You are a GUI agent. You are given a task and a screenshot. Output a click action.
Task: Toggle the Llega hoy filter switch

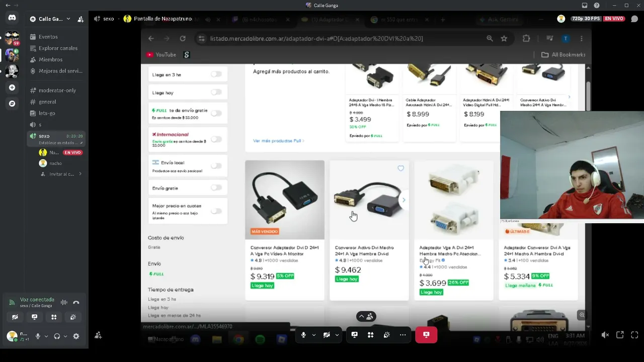click(216, 93)
